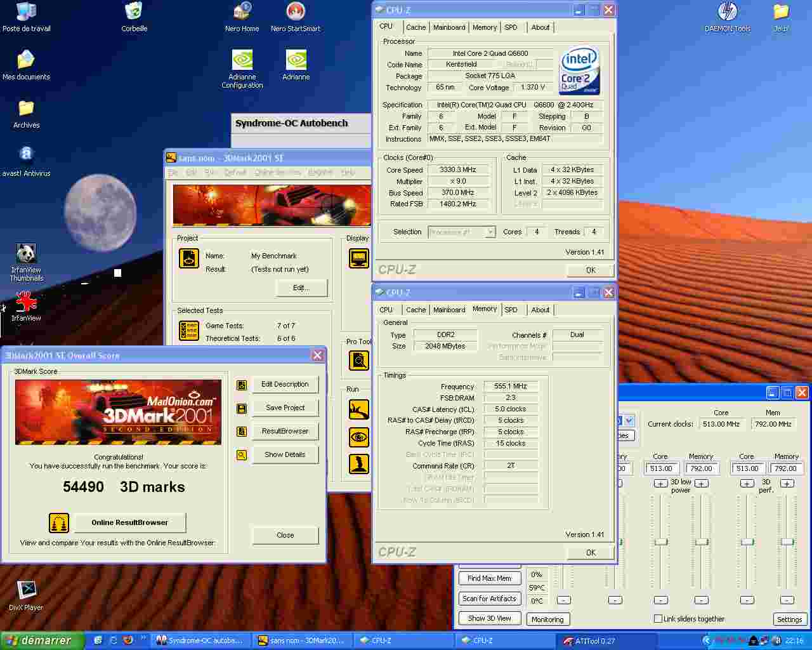Image resolution: width=812 pixels, height=650 pixels.
Task: Open ATITool Settings button
Action: (x=789, y=620)
